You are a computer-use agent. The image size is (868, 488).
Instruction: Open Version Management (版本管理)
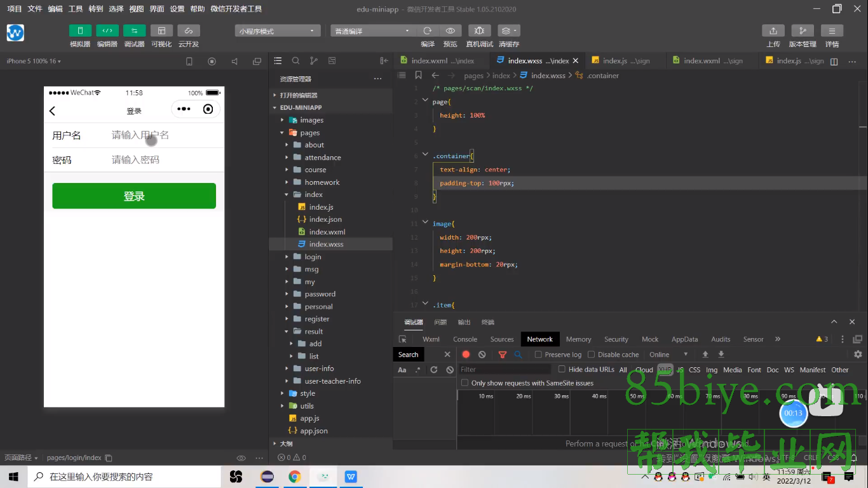803,30
